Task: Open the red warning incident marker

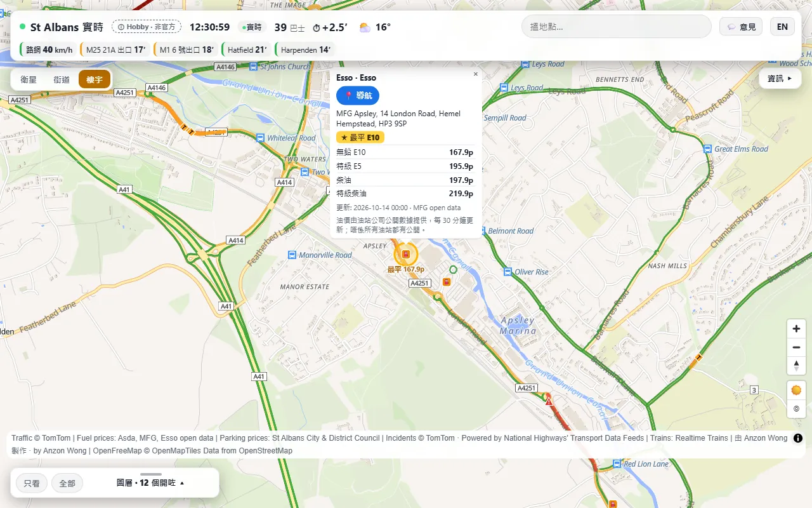Action: (549, 401)
